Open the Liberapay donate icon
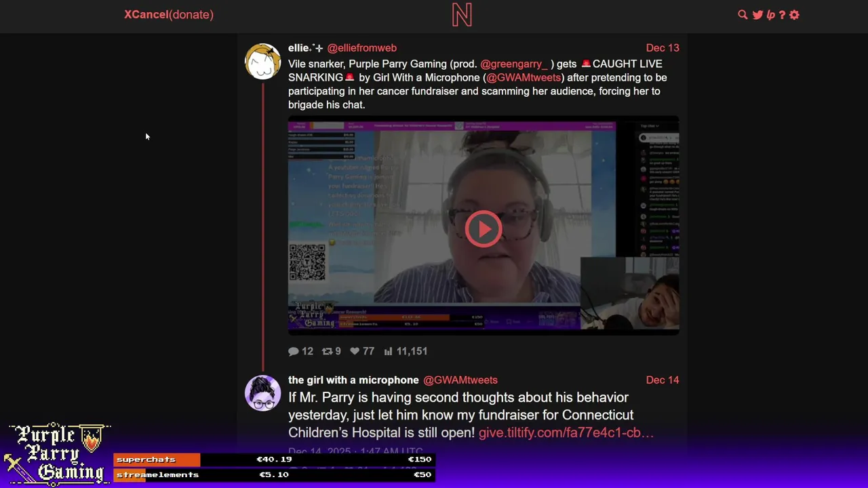 coord(770,14)
